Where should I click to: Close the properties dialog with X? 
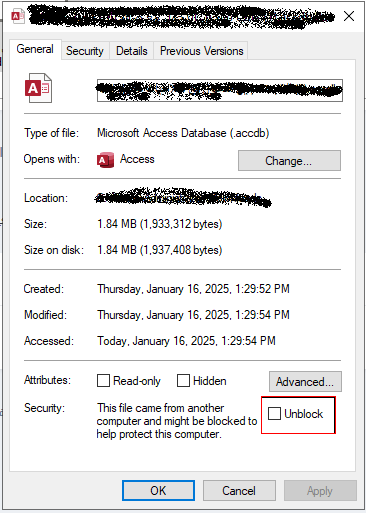click(x=349, y=16)
